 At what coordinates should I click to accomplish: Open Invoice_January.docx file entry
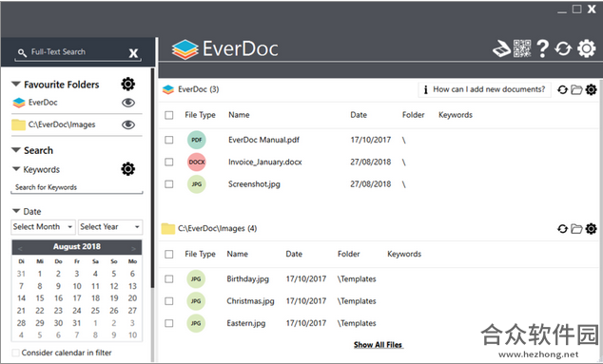click(x=265, y=163)
